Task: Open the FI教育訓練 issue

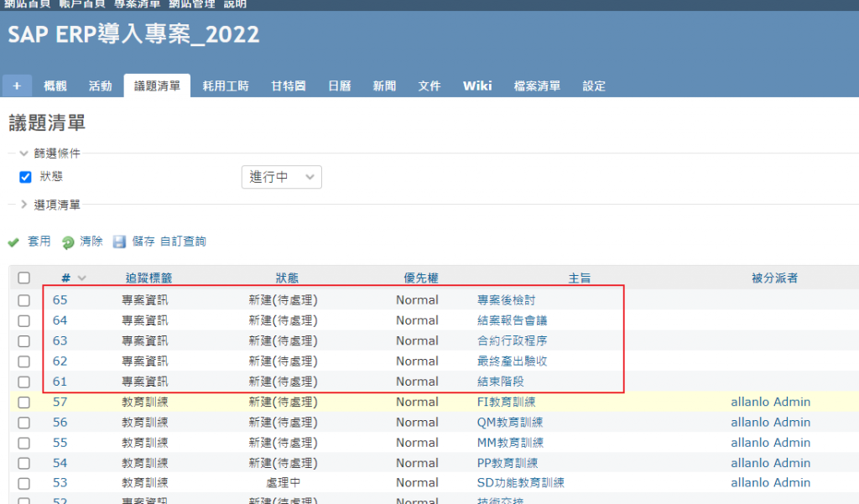Action: (506, 402)
